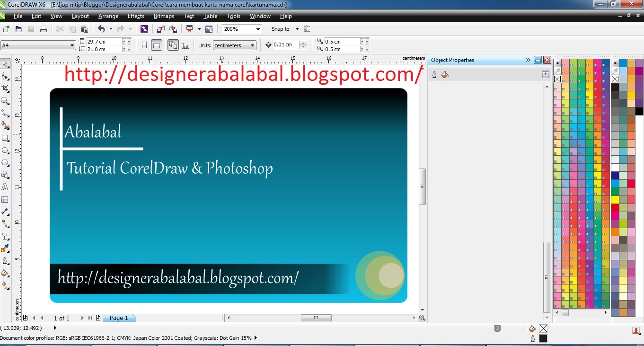Expand the Snap to dropdown
This screenshot has height=346, width=644.
point(297,29)
